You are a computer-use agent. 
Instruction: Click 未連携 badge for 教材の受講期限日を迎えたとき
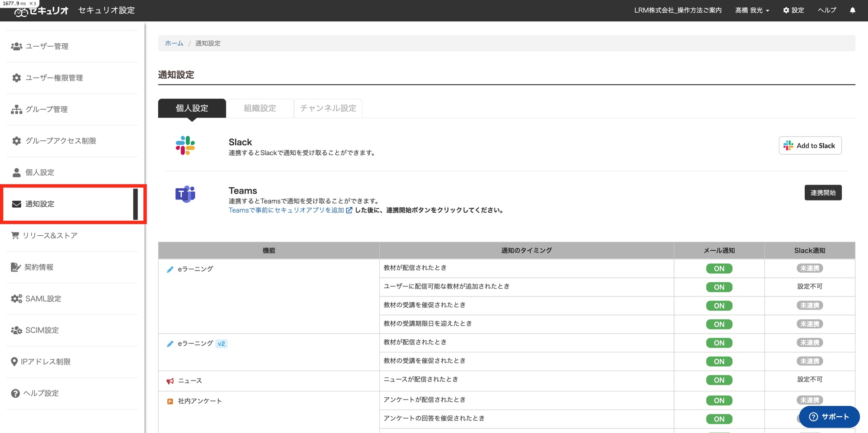point(810,324)
